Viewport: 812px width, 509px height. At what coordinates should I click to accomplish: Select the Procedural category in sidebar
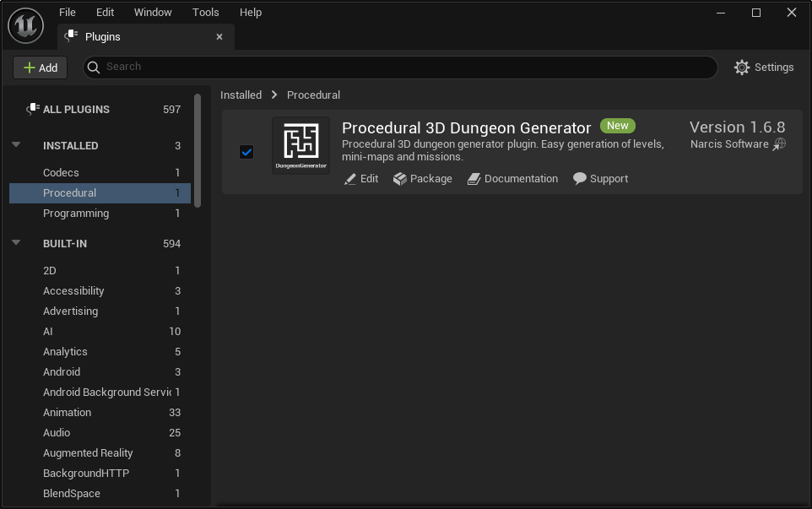(x=100, y=192)
